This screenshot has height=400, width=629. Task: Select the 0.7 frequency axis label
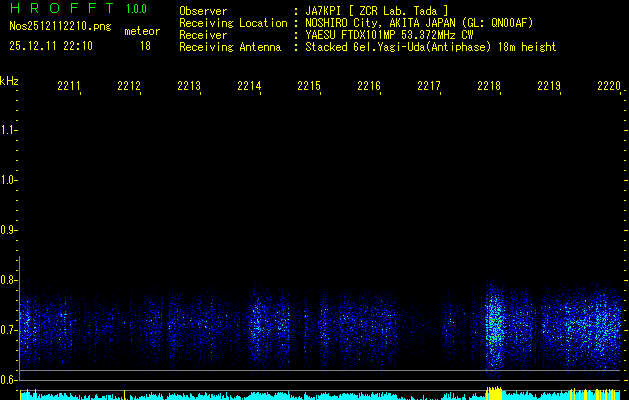tap(9, 330)
